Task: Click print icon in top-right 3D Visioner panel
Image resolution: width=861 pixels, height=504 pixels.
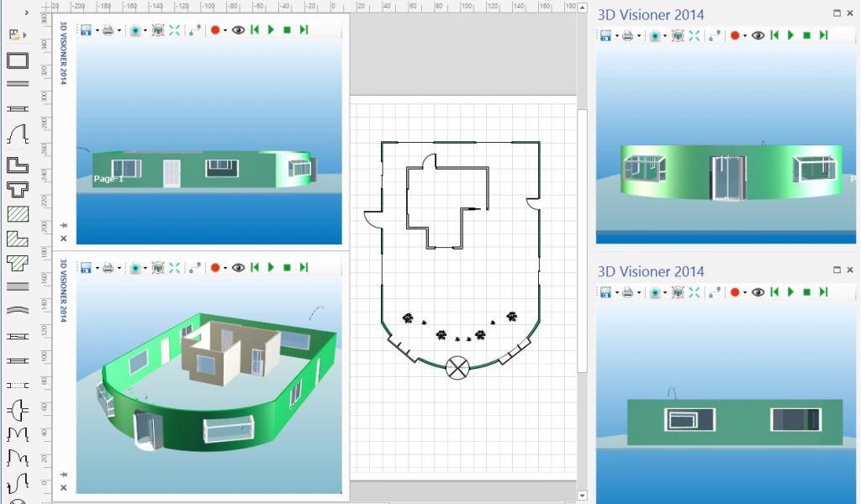Action: (x=626, y=35)
